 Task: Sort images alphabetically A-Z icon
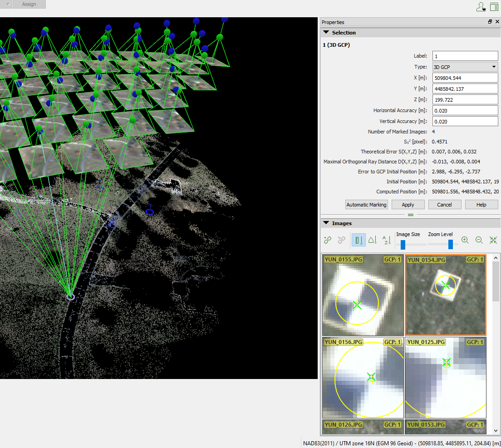point(387,240)
